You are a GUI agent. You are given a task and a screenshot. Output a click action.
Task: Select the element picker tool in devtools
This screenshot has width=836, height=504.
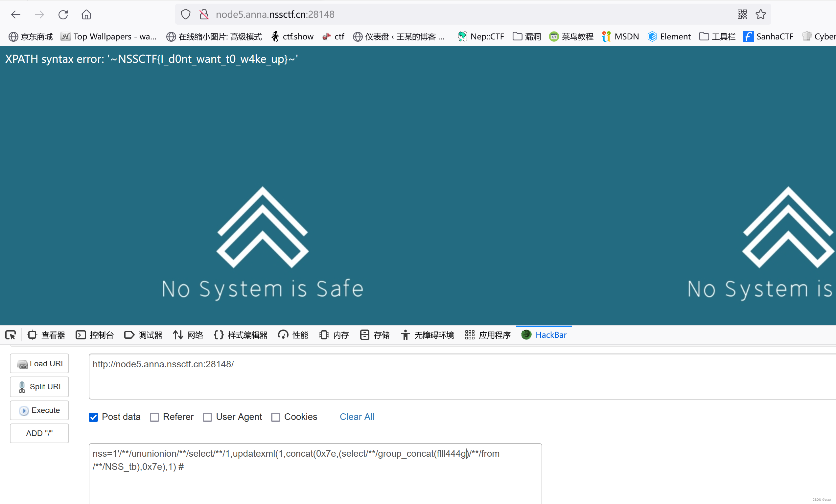click(11, 335)
